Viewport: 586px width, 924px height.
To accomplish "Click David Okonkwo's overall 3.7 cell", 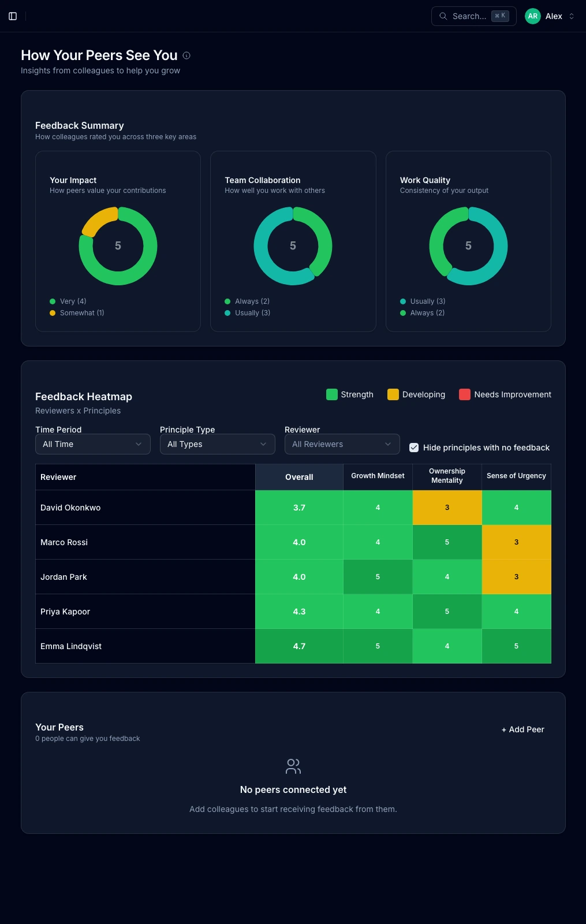I will (299, 508).
